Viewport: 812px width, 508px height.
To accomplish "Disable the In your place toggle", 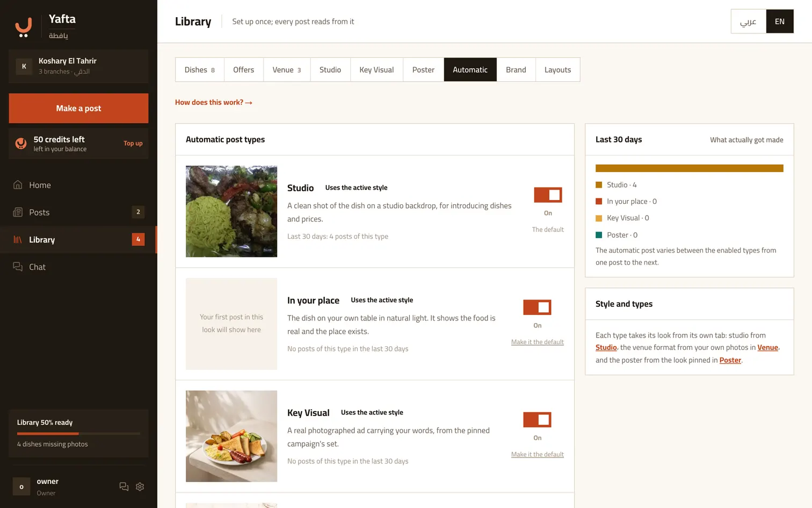I will (x=537, y=307).
